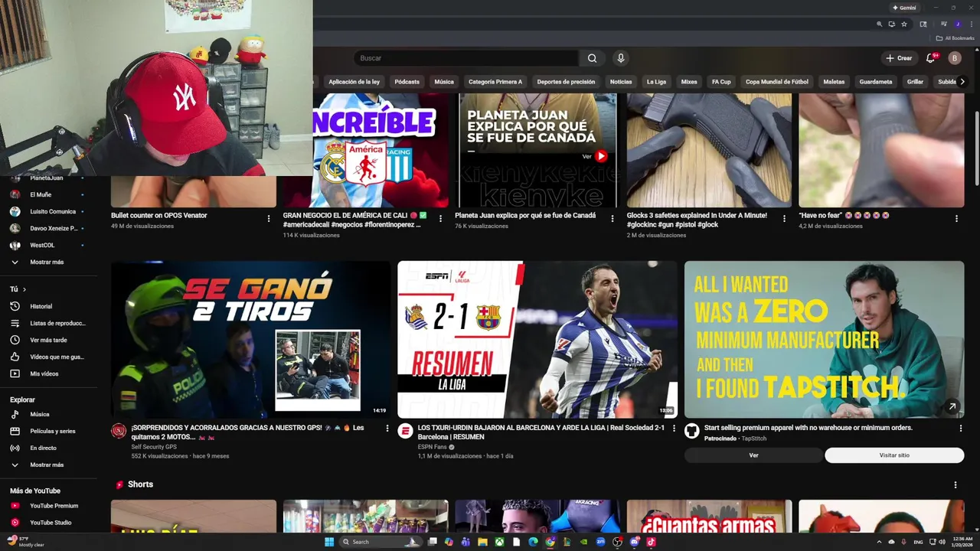Screen dimensions: 980x551
Task: Select the Copa Mundial de Fútbol chip
Action: pos(776,82)
